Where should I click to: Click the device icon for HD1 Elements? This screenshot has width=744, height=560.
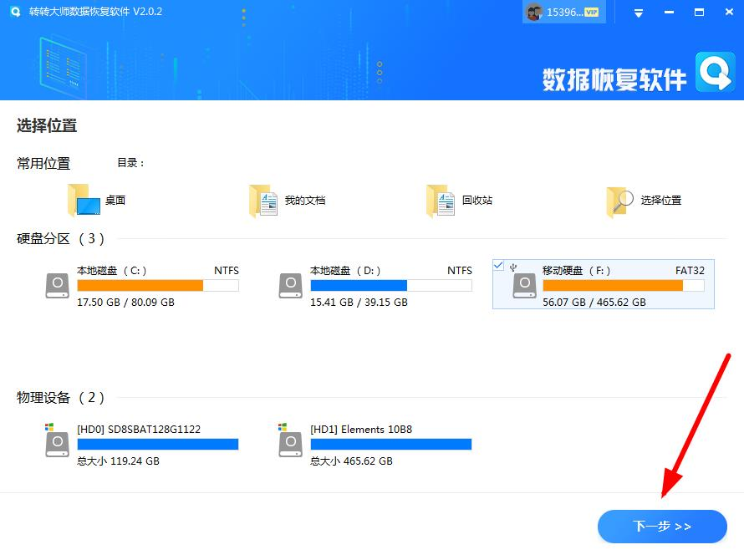click(290, 444)
